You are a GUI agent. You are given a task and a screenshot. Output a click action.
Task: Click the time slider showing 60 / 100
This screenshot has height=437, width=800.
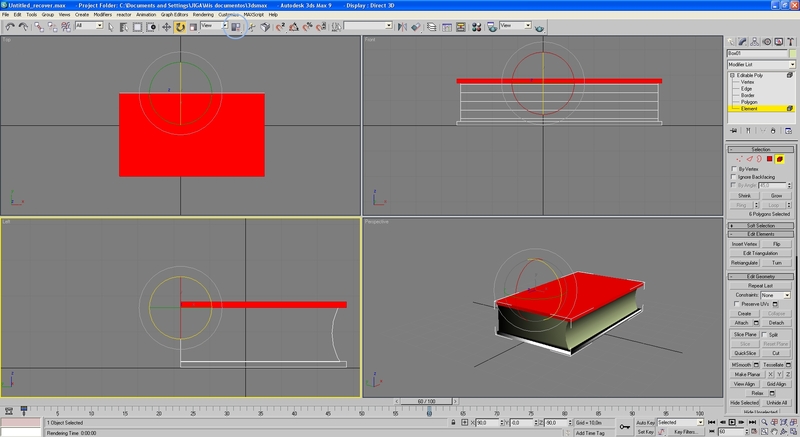pos(426,401)
